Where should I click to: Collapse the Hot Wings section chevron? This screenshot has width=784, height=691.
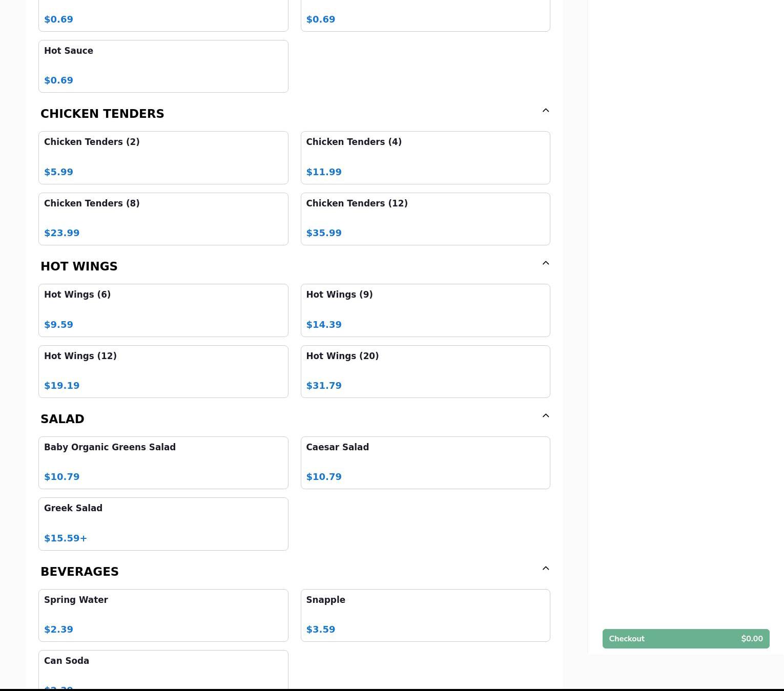tap(546, 263)
